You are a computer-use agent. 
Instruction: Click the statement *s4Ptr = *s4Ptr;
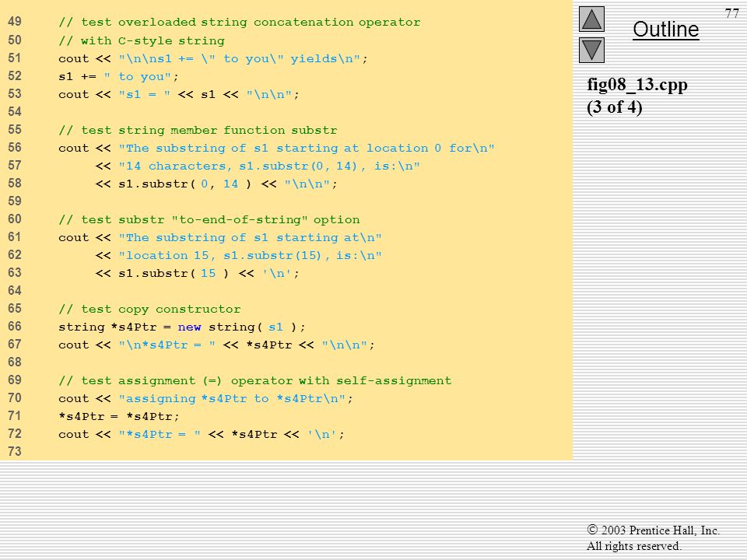tap(119, 417)
